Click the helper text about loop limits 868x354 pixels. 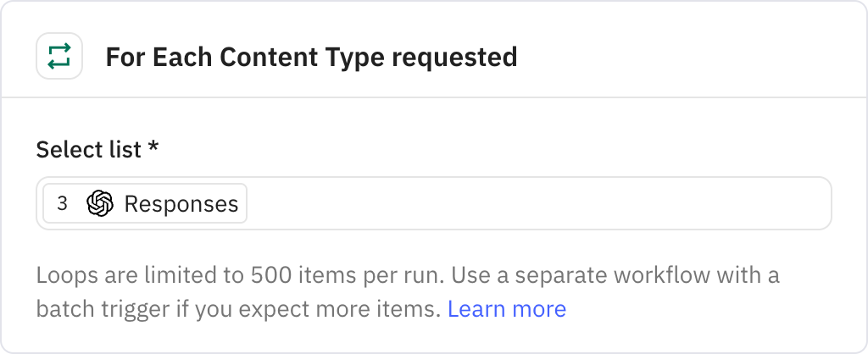408,291
